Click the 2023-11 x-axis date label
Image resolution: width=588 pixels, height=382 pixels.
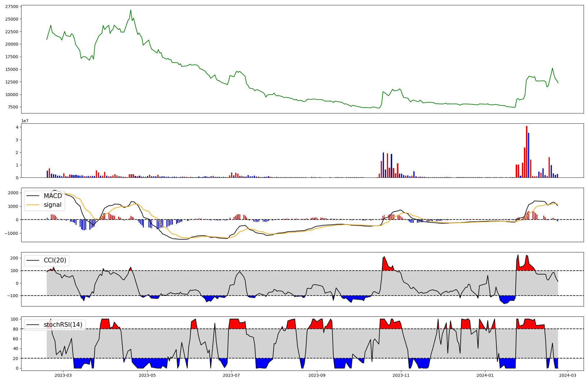pyautogui.click(x=401, y=375)
